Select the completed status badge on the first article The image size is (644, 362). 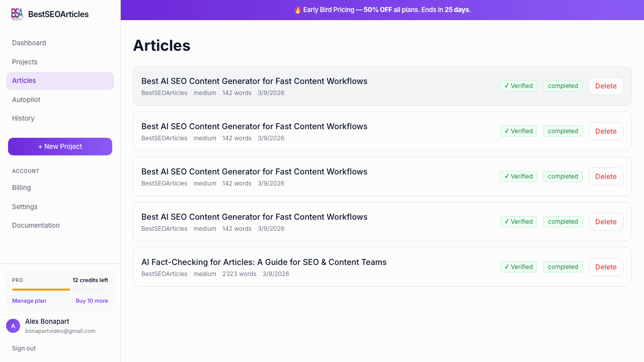click(562, 86)
